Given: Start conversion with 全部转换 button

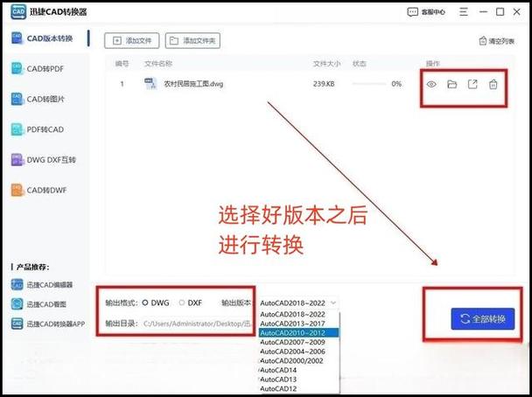Looking at the screenshot, I should click(x=483, y=318).
